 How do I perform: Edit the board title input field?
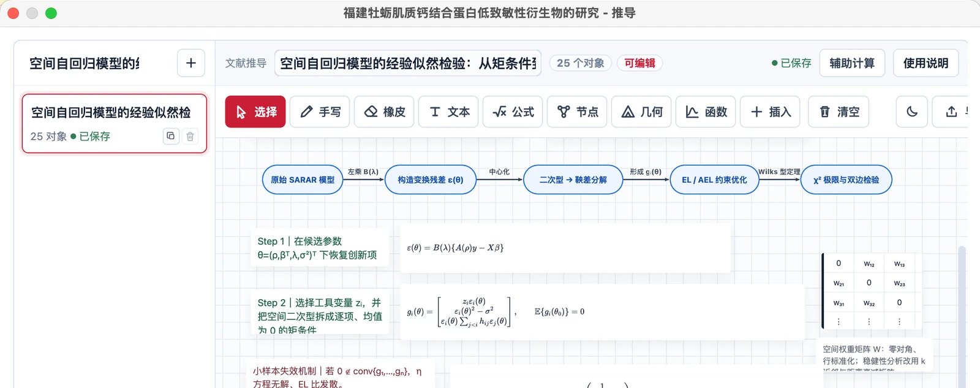coord(408,63)
